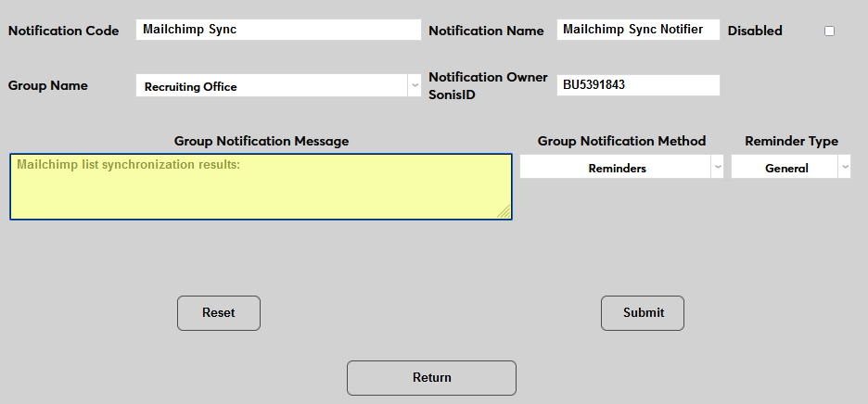The width and height of the screenshot is (868, 404).
Task: Click inside the Group Notification Message box
Action: click(261, 187)
